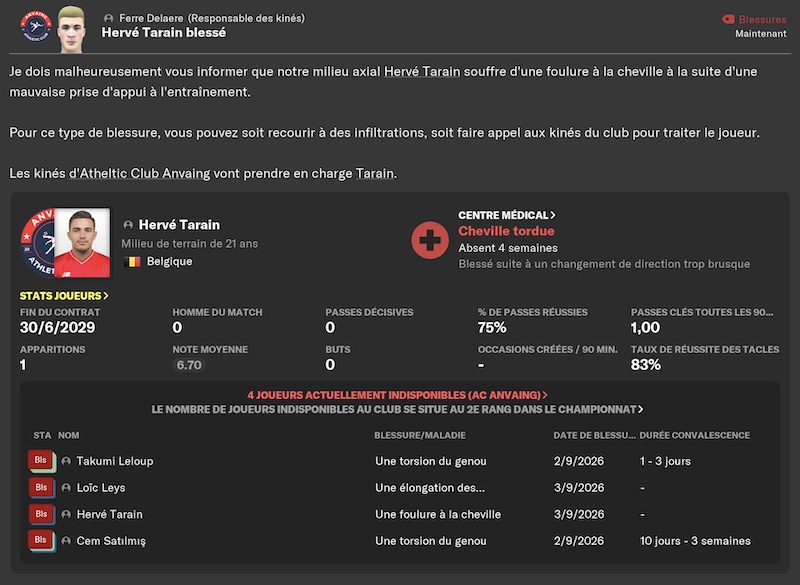Screen dimensions: 800x585
Task: Open Cheville tordue injury details
Action: pos(506,231)
